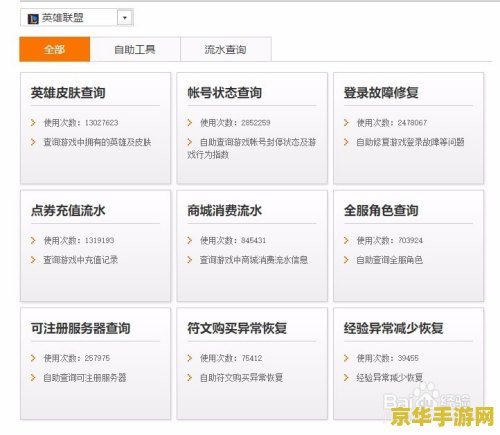The image size is (500, 435).
Task: Click 查询游戏中充值记录 description
Action: [x=81, y=260]
